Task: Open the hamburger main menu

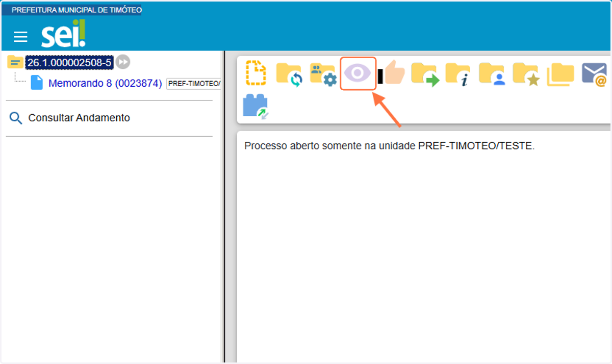Action: point(20,37)
